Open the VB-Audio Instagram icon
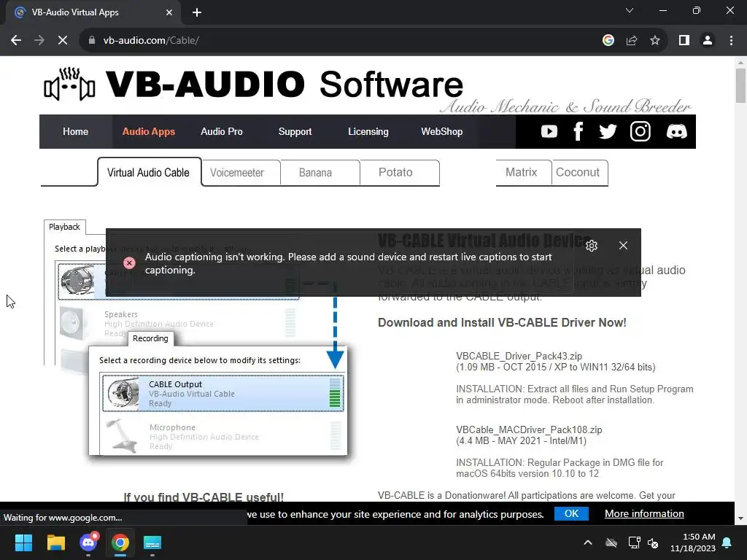Screen dimensions: 747x560 click(640, 131)
